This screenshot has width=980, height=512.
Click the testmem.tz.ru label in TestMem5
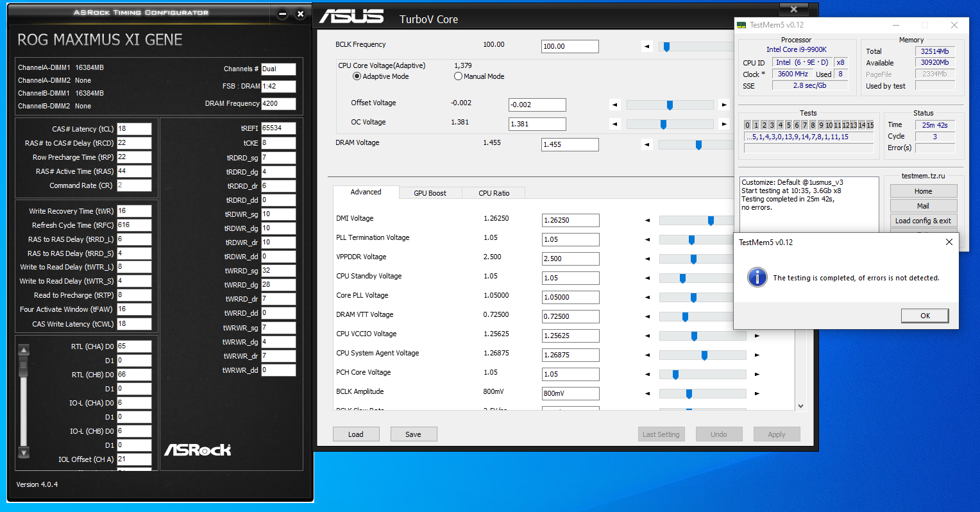tap(923, 176)
